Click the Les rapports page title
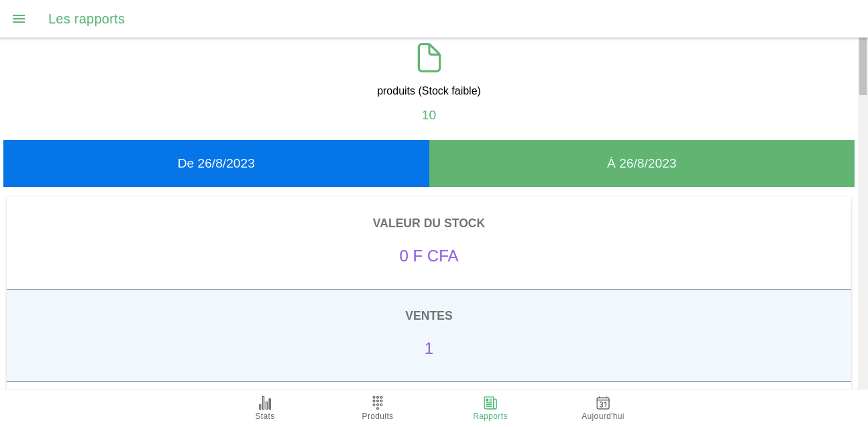Screen dimensions: 868x427 pos(87,19)
